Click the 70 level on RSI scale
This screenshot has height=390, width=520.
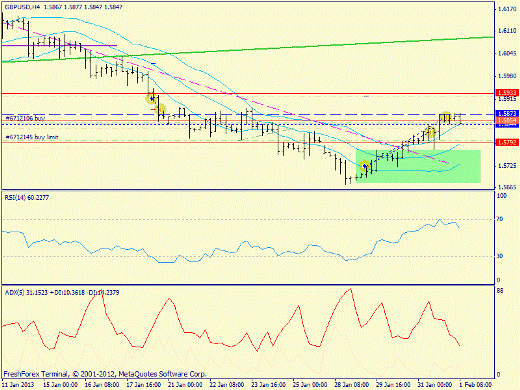coord(500,219)
